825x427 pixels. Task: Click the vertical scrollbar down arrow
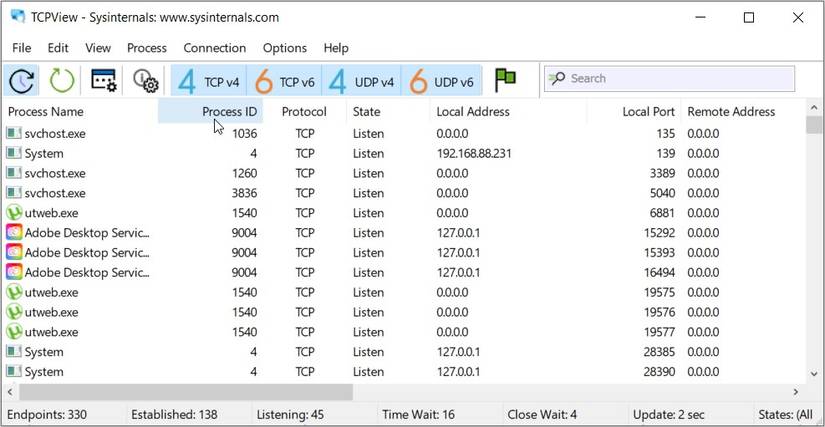[814, 374]
